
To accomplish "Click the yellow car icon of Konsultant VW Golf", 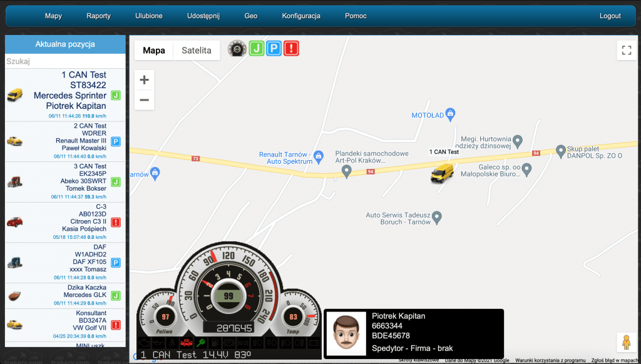I will [15, 325].
